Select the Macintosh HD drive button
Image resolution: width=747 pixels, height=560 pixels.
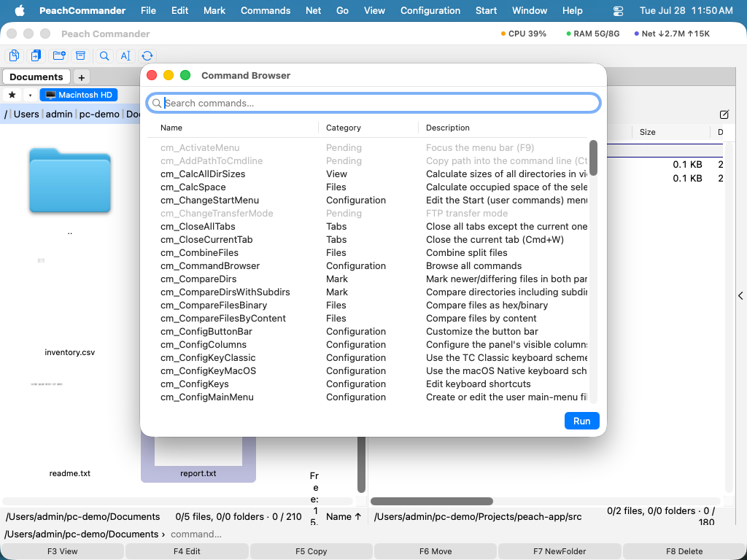point(79,95)
